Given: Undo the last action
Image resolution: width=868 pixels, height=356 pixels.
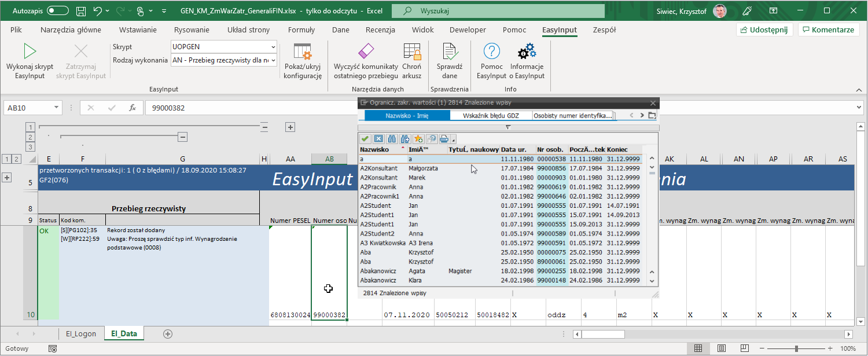Looking at the screenshot, I should [97, 11].
